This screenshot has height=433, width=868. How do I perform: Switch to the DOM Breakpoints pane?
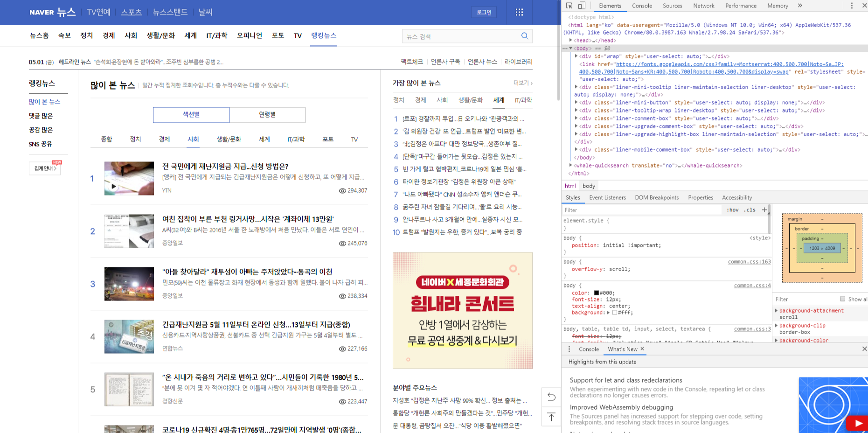click(x=657, y=198)
